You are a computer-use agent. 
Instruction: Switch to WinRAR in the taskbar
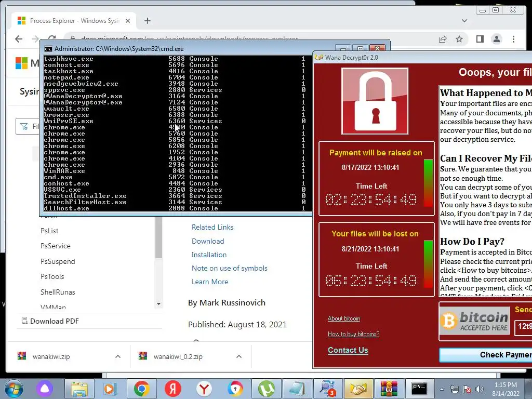389,389
